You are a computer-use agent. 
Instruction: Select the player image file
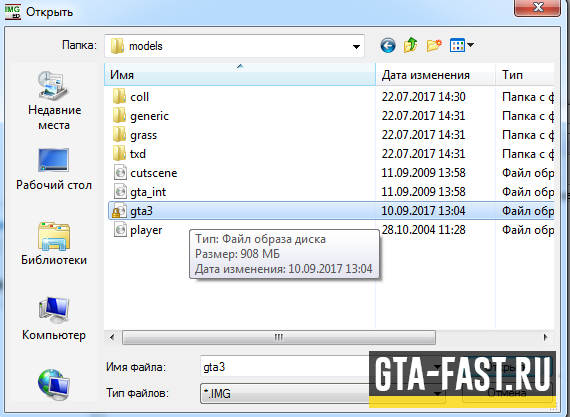138,230
